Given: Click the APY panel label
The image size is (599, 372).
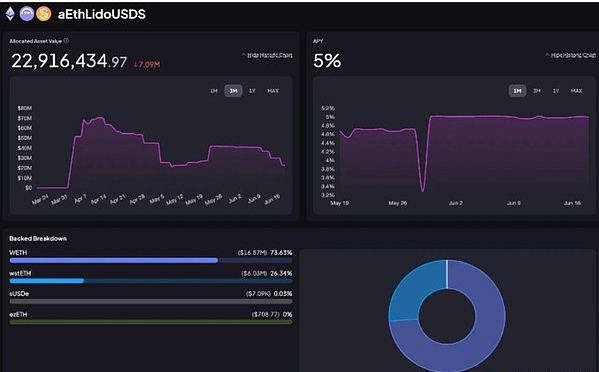Looking at the screenshot, I should tap(318, 41).
